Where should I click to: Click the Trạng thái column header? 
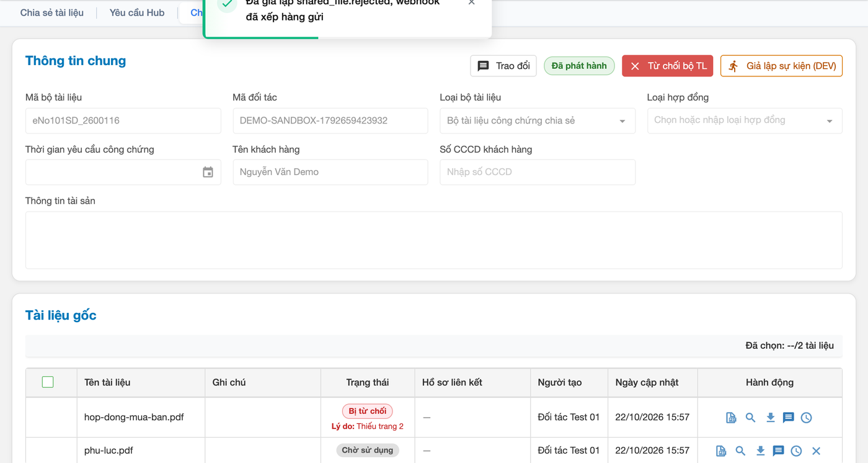pos(368,382)
